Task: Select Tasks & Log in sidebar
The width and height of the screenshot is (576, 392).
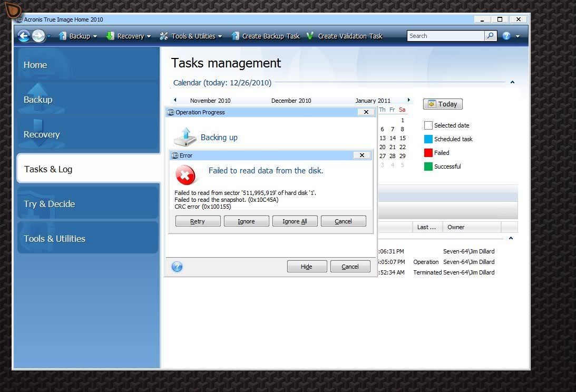Action: [x=87, y=169]
